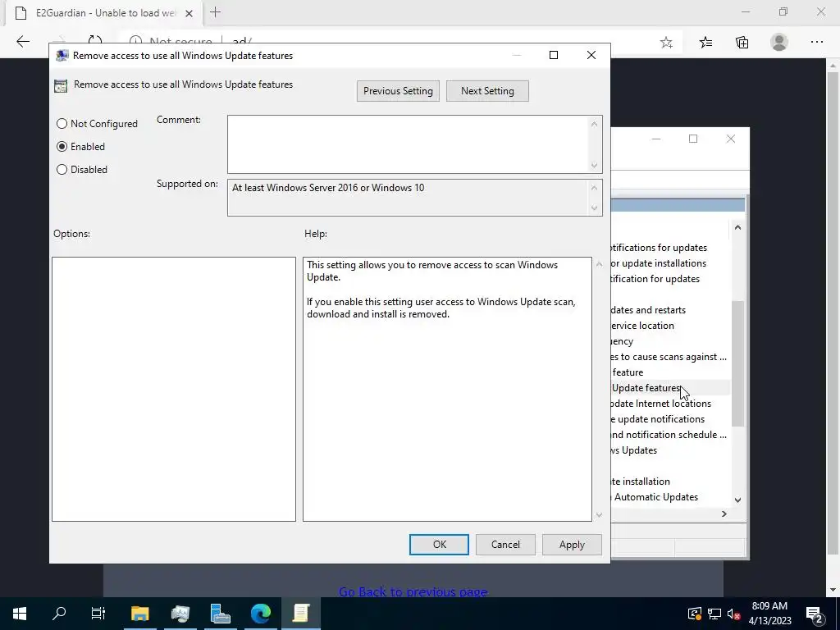Image resolution: width=840 pixels, height=630 pixels.
Task: Open the network tray icon
Action: pyautogui.click(x=714, y=614)
